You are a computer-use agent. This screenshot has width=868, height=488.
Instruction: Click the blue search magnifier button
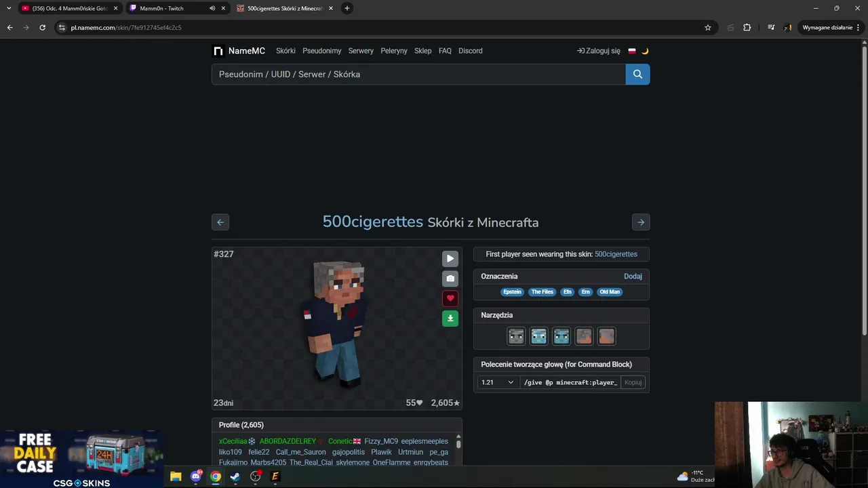637,74
